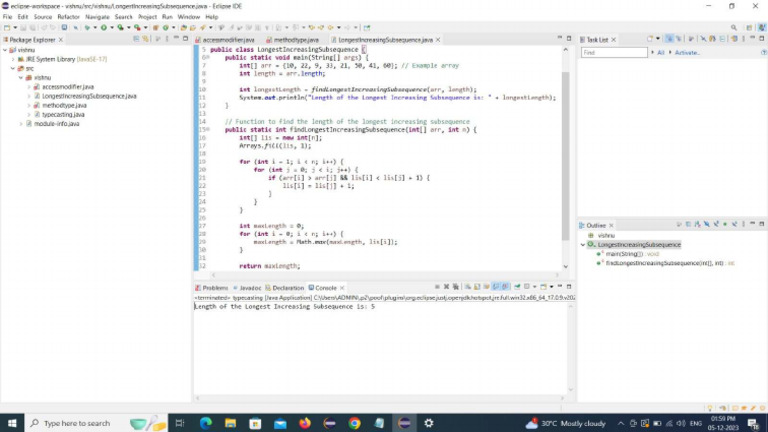The image size is (768, 432).
Task: Maximize the editor area
Action: click(570, 39)
